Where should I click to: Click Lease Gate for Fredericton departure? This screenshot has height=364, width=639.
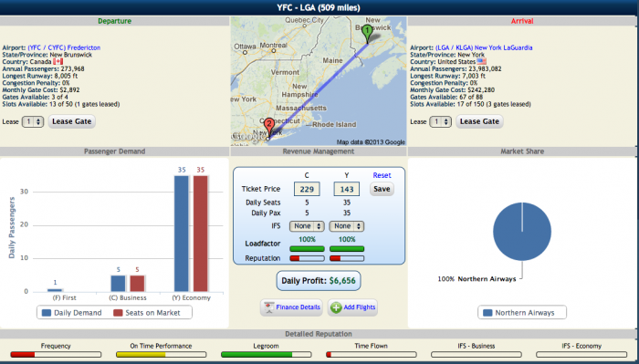(72, 121)
